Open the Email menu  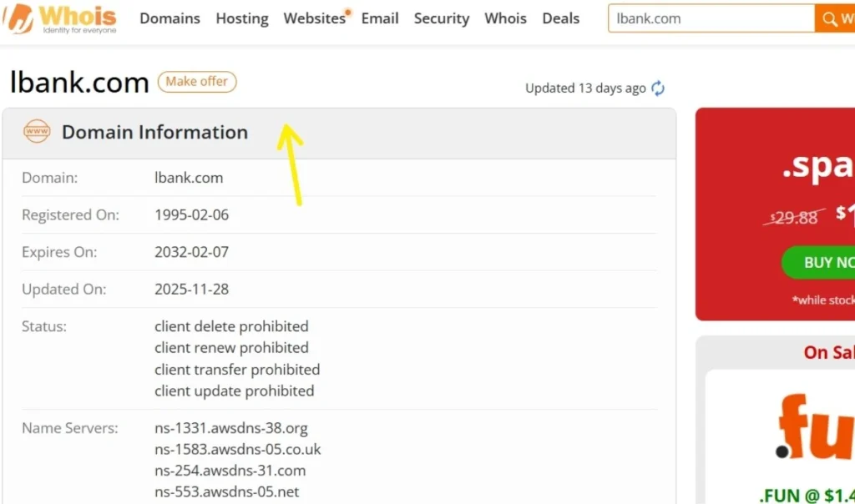(380, 18)
